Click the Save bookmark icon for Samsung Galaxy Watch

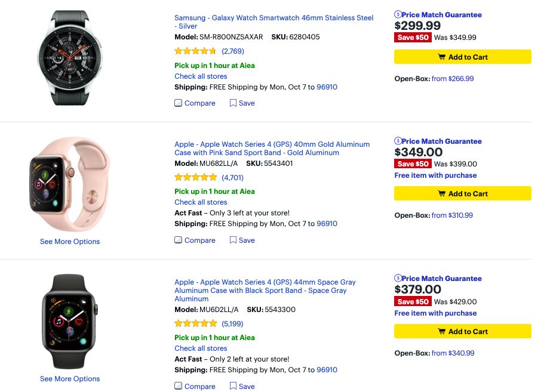tap(233, 103)
